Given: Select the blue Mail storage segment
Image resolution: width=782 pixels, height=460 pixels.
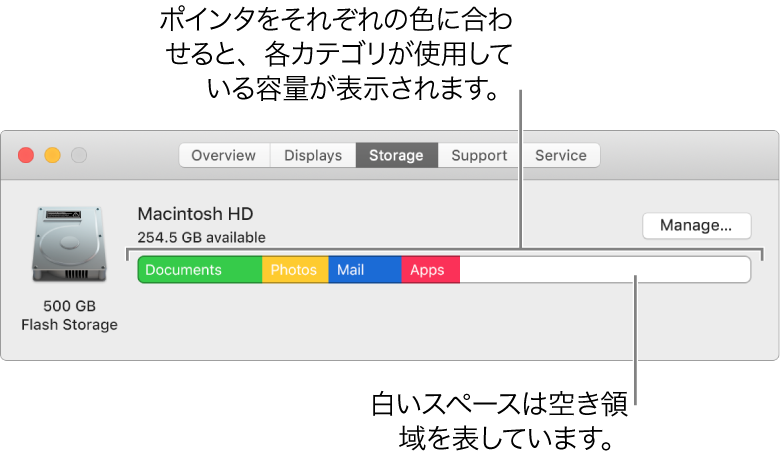Looking at the screenshot, I should (x=365, y=269).
